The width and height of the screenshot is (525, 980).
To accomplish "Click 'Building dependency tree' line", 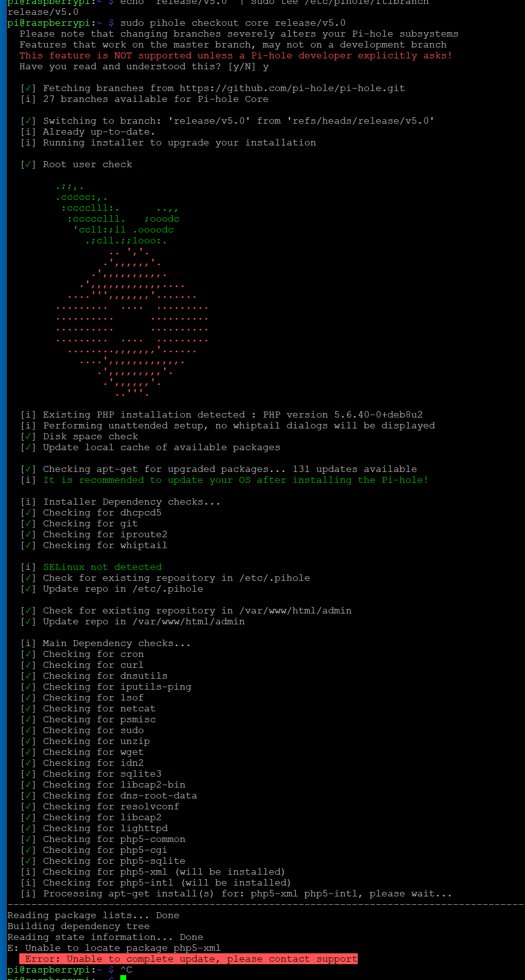I will [x=78, y=926].
